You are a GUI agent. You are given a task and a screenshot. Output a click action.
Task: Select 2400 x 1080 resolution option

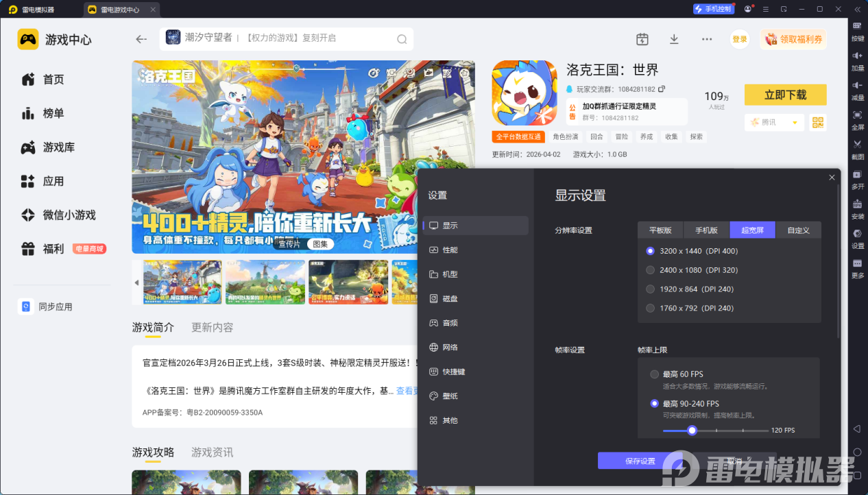651,270
